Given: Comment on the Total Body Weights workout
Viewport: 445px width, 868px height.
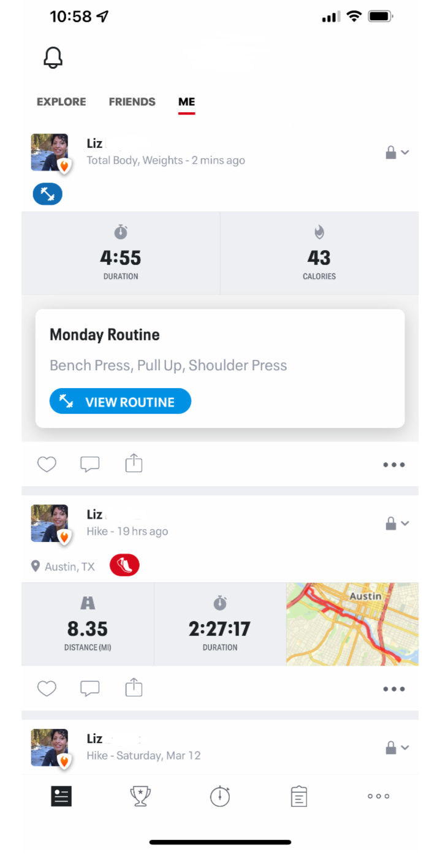Looking at the screenshot, I should 90,465.
